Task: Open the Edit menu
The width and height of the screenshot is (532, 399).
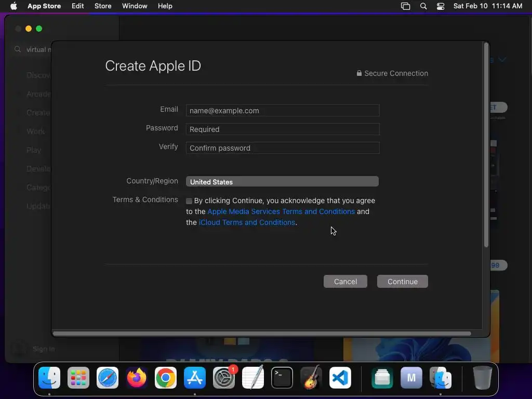Action: click(78, 6)
